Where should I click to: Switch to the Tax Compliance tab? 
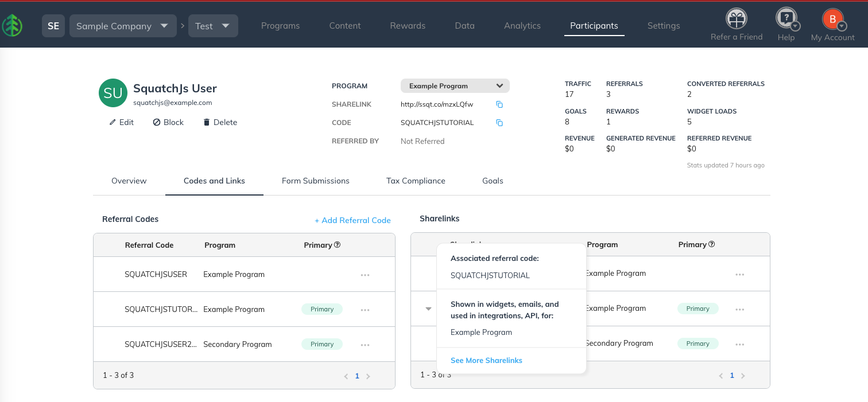click(x=416, y=181)
